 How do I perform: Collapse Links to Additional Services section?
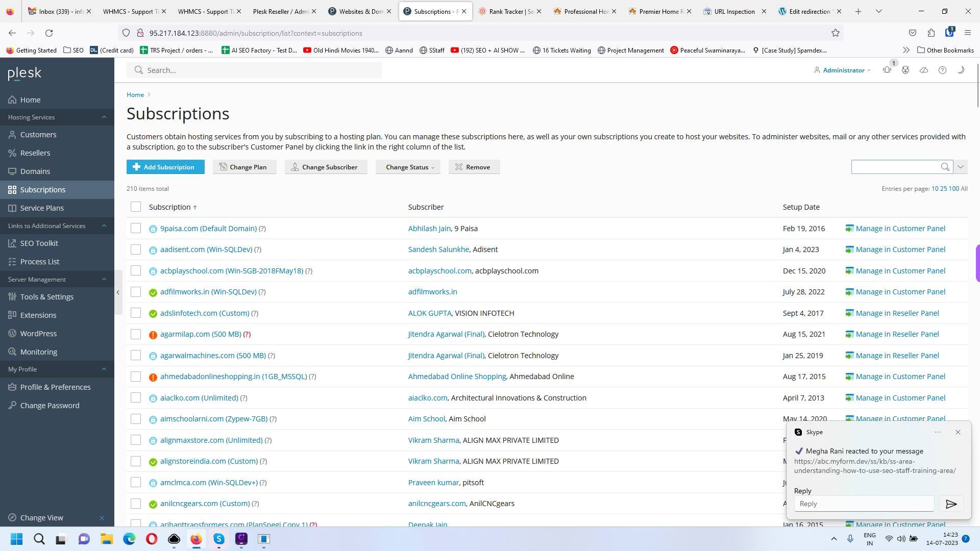(104, 226)
